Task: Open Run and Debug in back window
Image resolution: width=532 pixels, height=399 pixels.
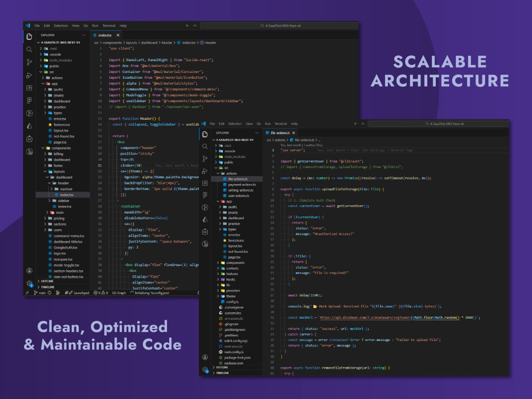Action: pyautogui.click(x=29, y=75)
